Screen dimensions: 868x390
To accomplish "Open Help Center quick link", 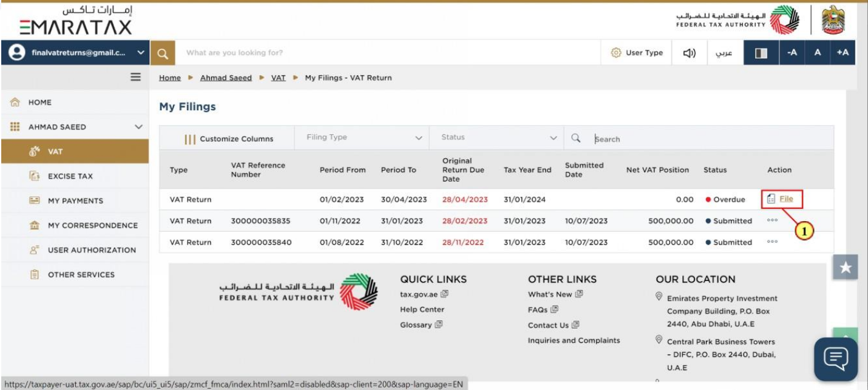I will (422, 309).
